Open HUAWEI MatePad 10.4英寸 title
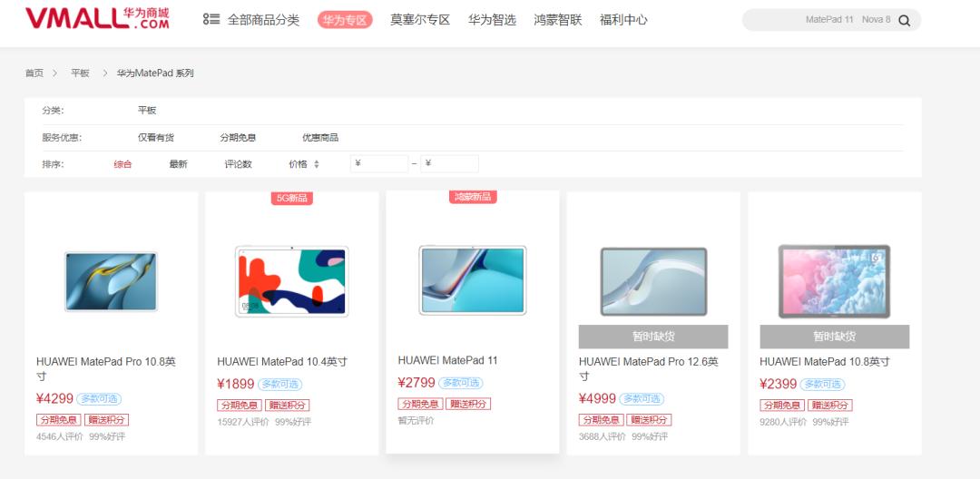This screenshot has width=980, height=479. (x=282, y=362)
